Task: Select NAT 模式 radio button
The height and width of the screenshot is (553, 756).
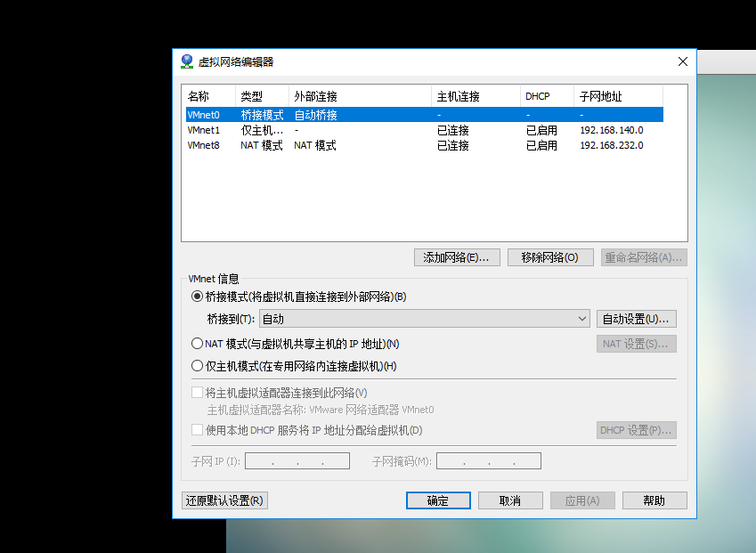Action: pos(197,344)
